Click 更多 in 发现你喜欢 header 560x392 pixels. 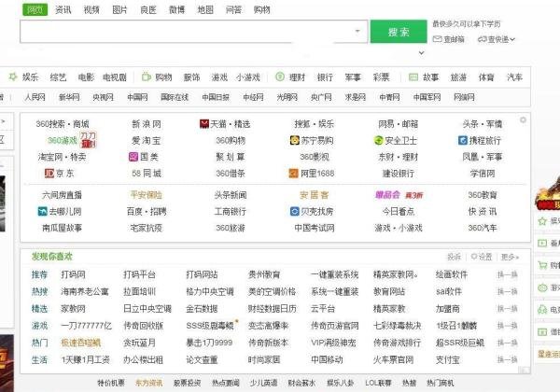(x=510, y=257)
